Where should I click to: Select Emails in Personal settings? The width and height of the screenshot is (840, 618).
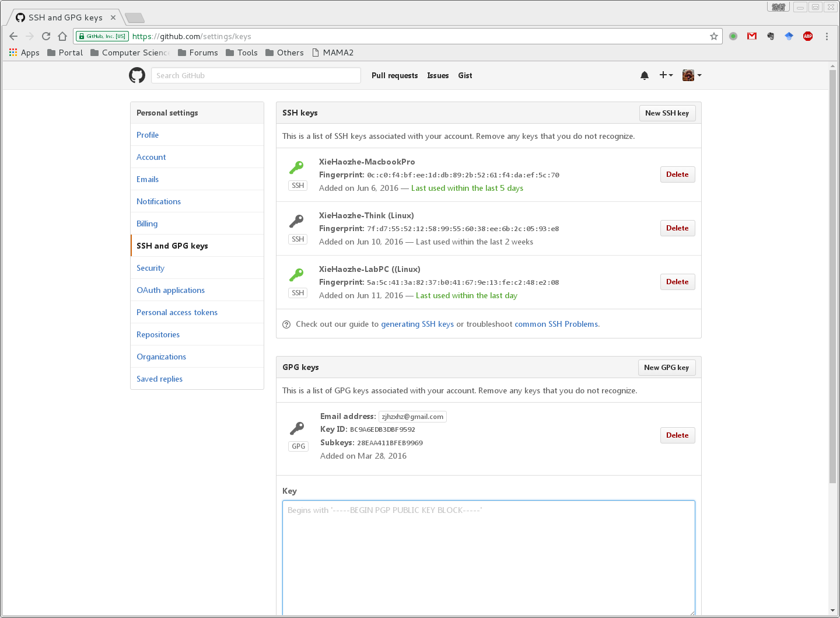(197, 179)
